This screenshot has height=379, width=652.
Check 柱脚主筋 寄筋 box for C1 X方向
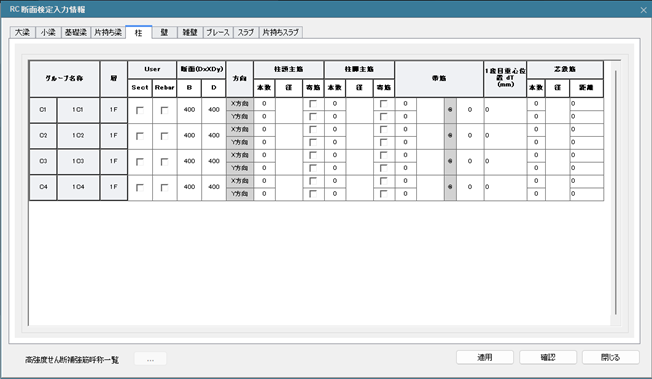coord(384,104)
